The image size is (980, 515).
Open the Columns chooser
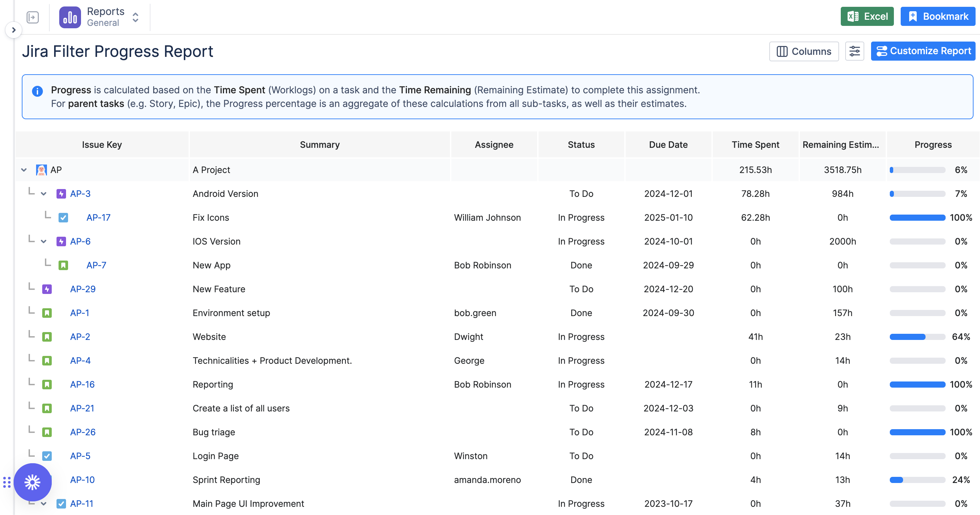click(x=804, y=51)
